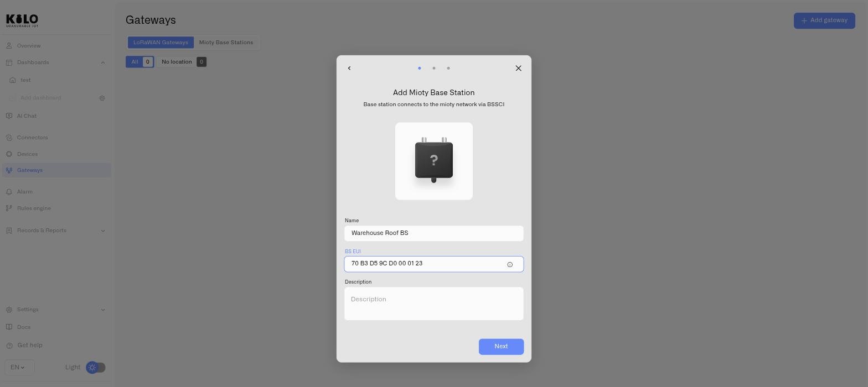Click the info icon in BS EUI field
Viewport: 868px width, 387px height.
510,264
